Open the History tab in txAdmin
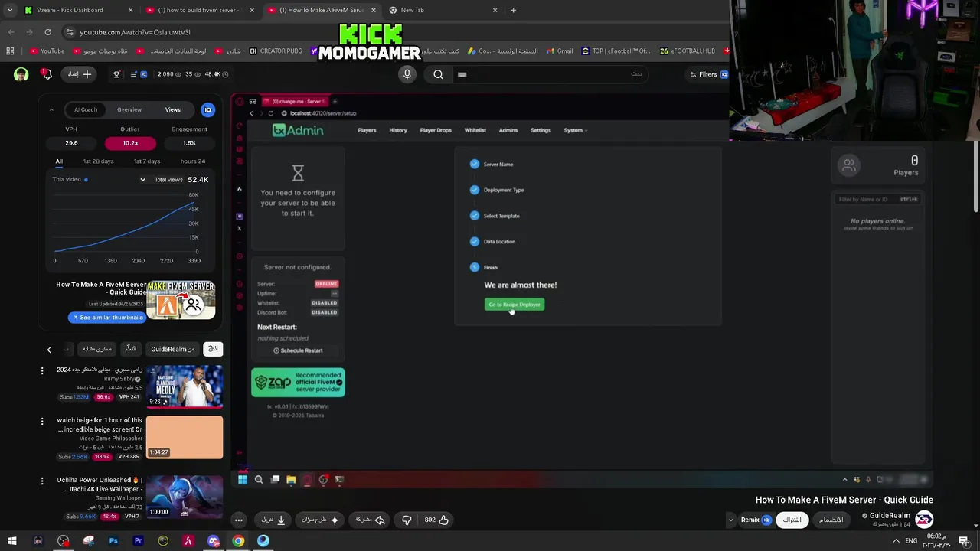The height and width of the screenshot is (551, 980). (x=397, y=130)
